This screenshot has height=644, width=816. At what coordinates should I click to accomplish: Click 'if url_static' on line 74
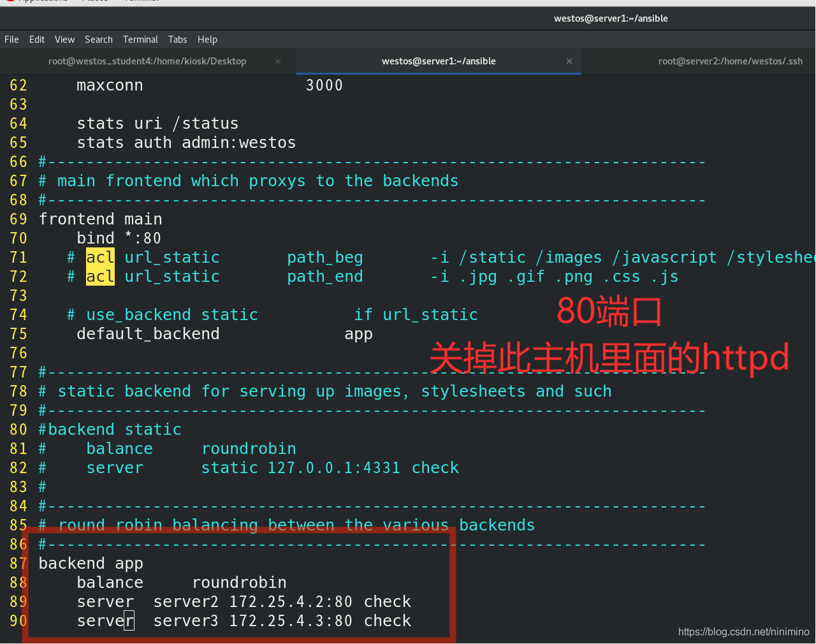(x=416, y=315)
